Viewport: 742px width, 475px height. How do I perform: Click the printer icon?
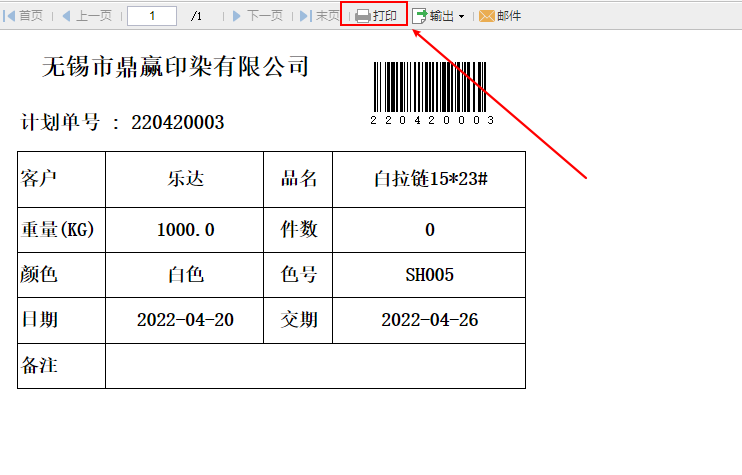coord(362,16)
